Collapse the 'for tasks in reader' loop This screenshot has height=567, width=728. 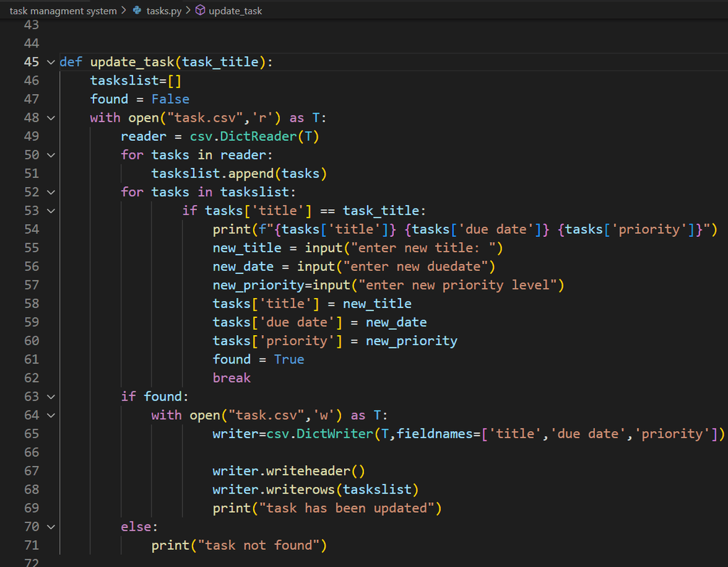pyautogui.click(x=50, y=154)
